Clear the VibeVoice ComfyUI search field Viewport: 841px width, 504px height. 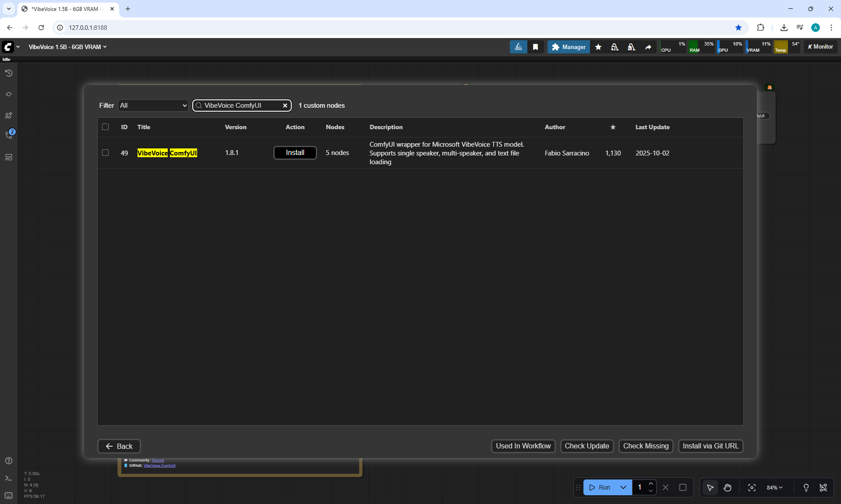tap(285, 106)
